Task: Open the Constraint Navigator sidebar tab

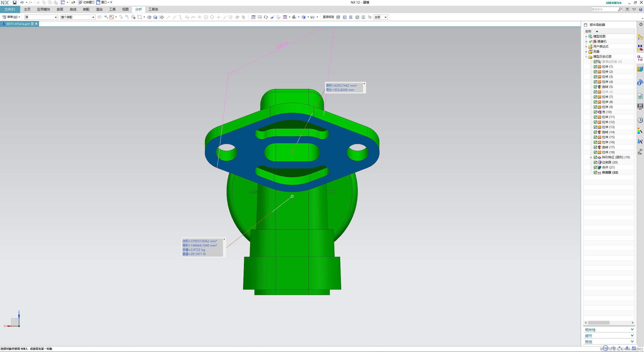Action: pos(640,47)
